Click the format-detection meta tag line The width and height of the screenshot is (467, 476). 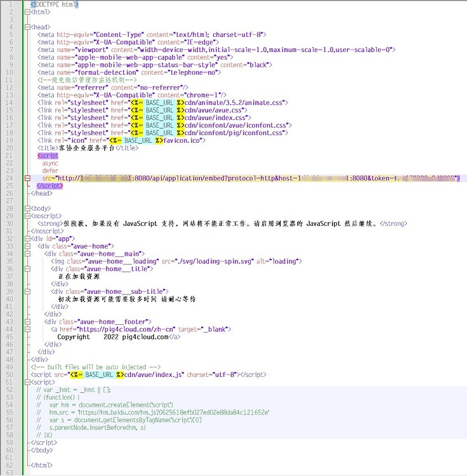129,72
